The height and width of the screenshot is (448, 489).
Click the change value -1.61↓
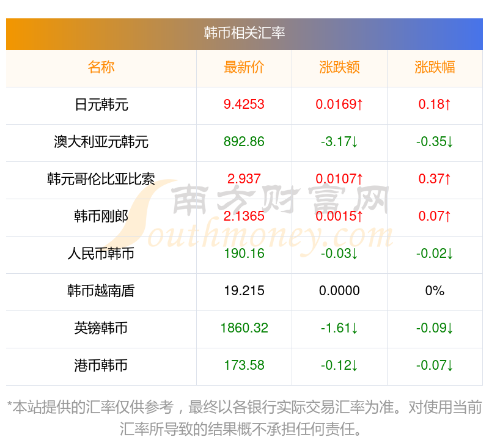339,328
